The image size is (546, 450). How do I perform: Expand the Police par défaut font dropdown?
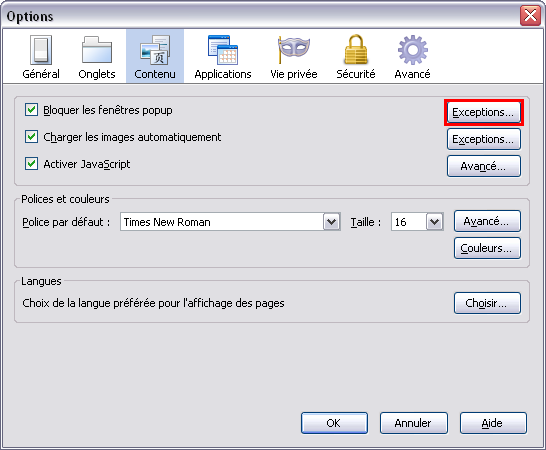pos(332,222)
